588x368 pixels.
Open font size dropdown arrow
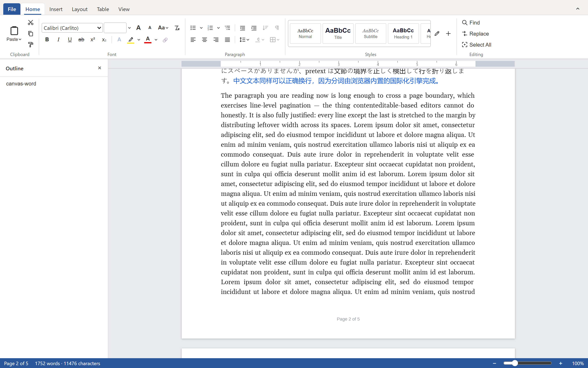(129, 28)
